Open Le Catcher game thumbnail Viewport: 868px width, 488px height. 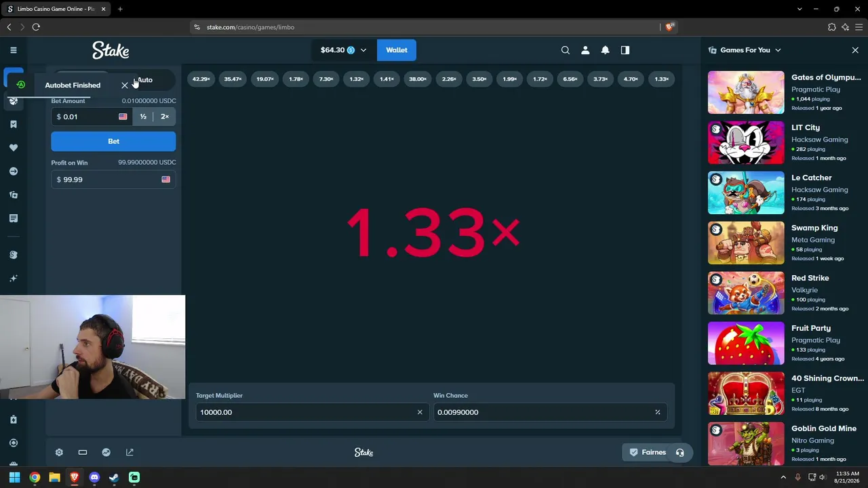click(746, 192)
